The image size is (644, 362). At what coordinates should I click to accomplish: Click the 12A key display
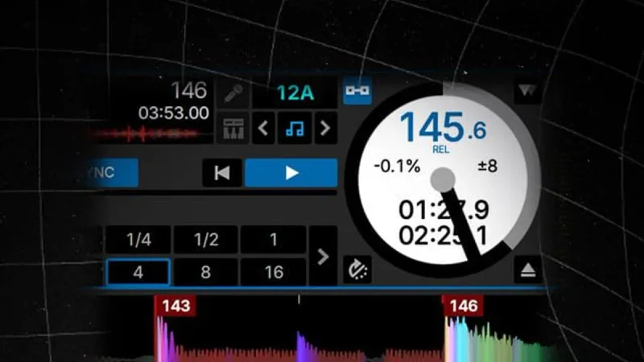tap(295, 93)
